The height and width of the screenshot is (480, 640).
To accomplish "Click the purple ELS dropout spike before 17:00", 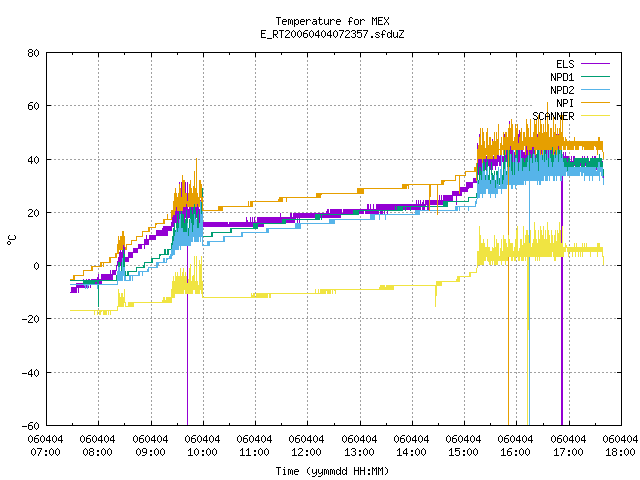I will tap(562, 302).
